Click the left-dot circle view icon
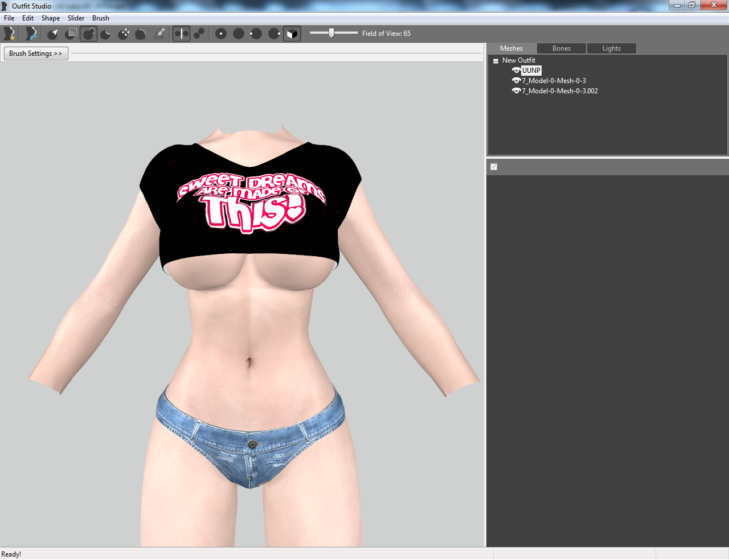 click(x=256, y=34)
